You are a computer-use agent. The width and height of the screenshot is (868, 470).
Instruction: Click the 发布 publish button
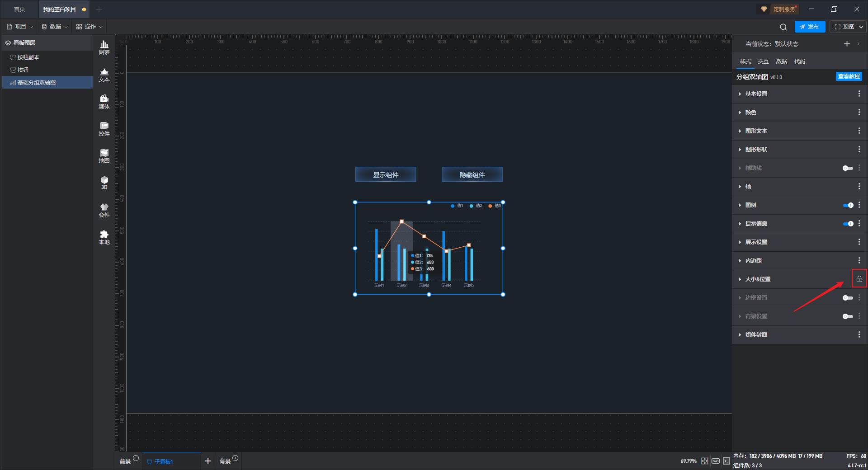(x=810, y=27)
